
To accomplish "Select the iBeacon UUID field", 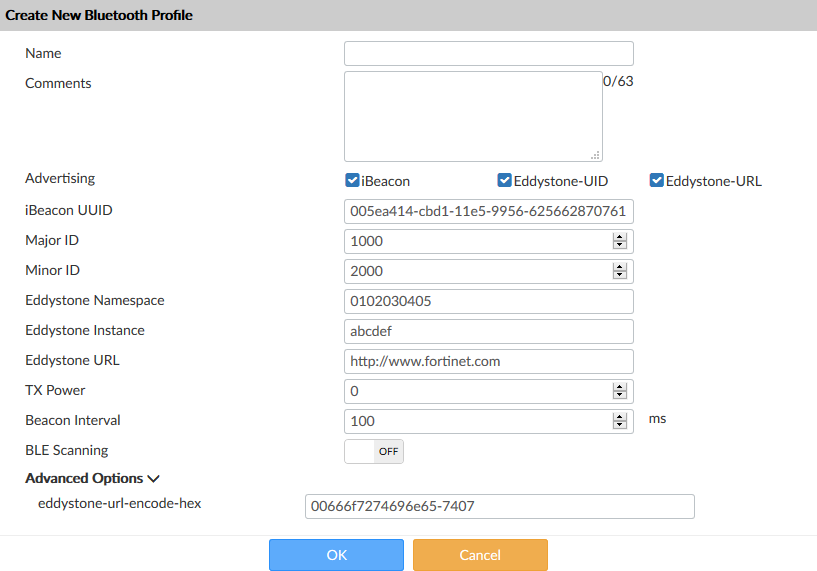I will [x=488, y=212].
